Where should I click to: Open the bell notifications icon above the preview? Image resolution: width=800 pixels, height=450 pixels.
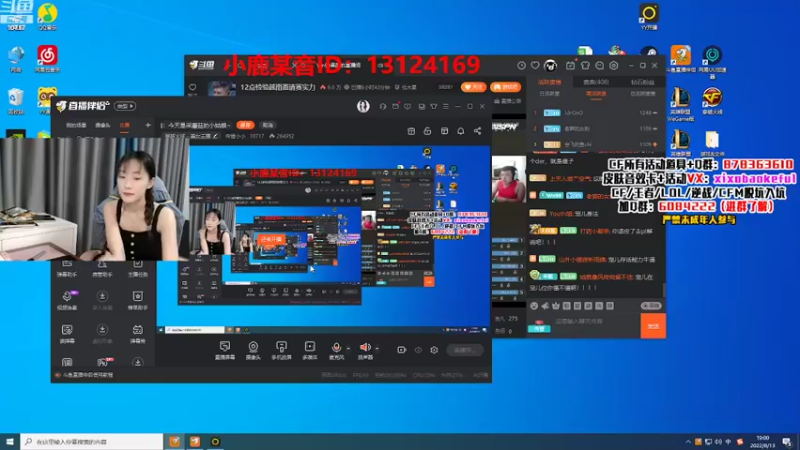click(461, 131)
